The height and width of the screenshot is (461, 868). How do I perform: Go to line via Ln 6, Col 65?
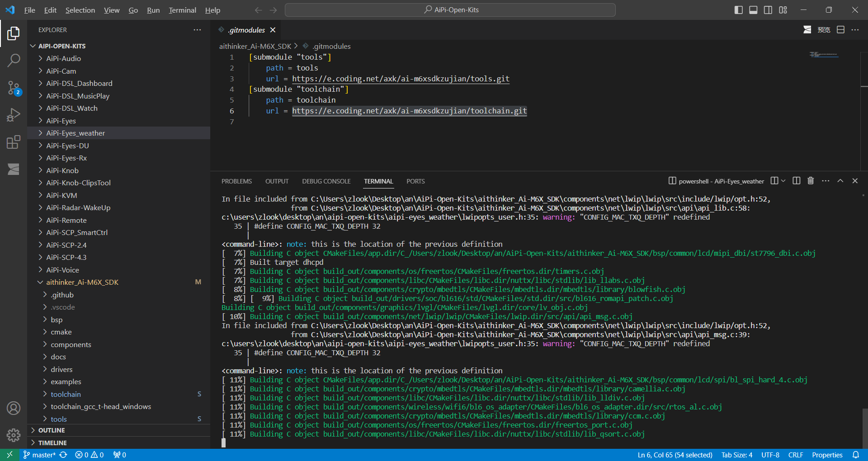coord(675,455)
